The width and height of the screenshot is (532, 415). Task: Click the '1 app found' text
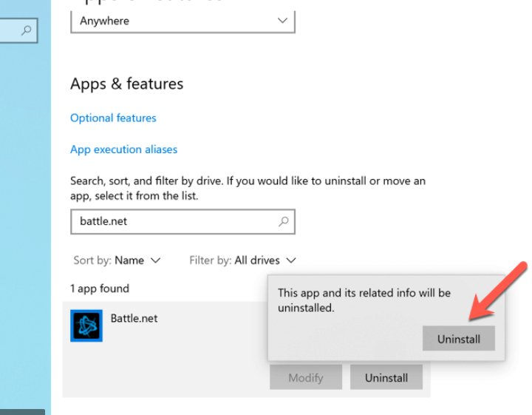[x=100, y=289]
